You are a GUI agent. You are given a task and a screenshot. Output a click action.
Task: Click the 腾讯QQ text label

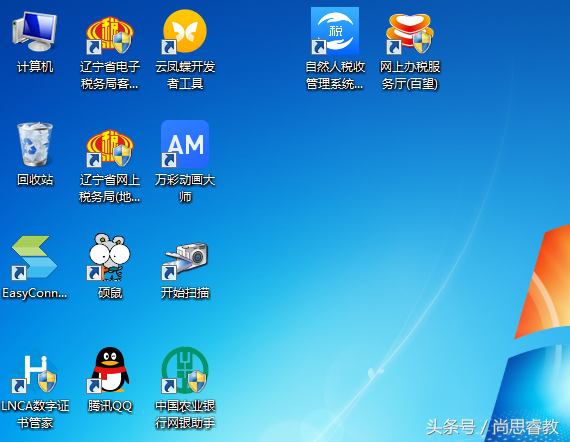click(110, 406)
